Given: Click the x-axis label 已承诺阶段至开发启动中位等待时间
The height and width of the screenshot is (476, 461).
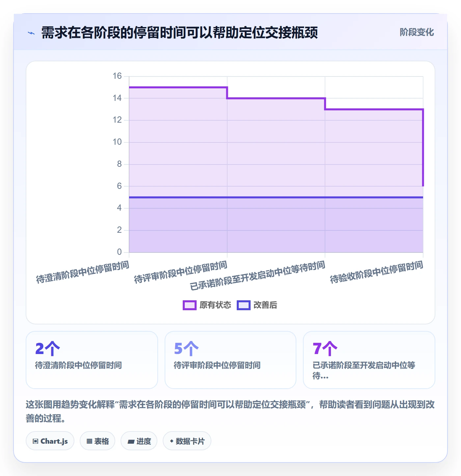Looking at the screenshot, I should pos(258,275).
